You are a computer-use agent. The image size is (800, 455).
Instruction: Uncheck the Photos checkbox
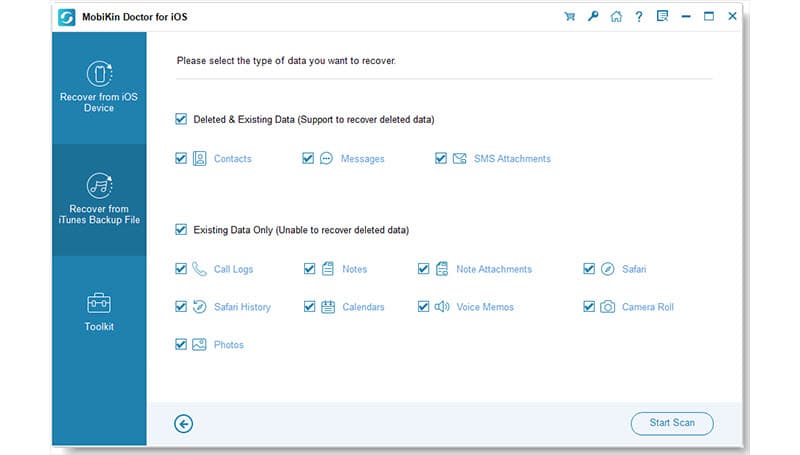pos(181,344)
